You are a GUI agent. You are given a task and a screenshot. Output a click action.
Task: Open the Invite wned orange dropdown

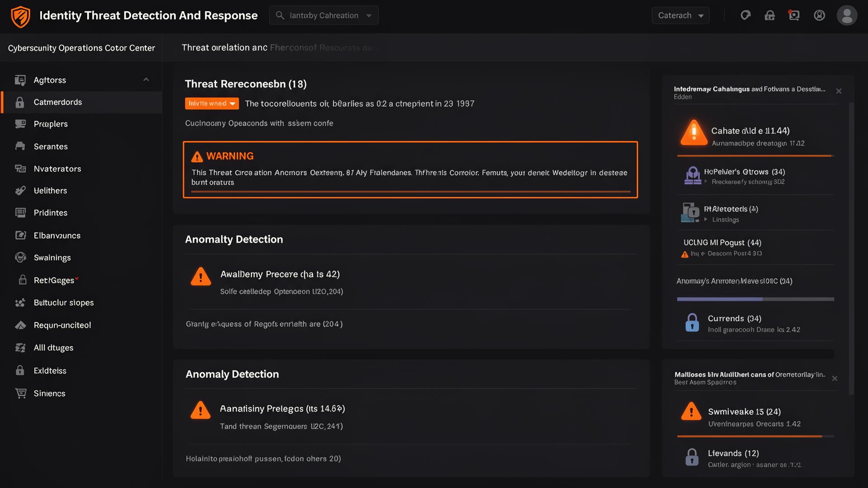coord(212,103)
